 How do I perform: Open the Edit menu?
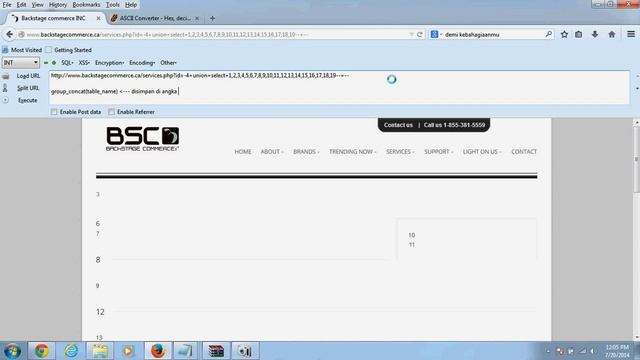22,5
